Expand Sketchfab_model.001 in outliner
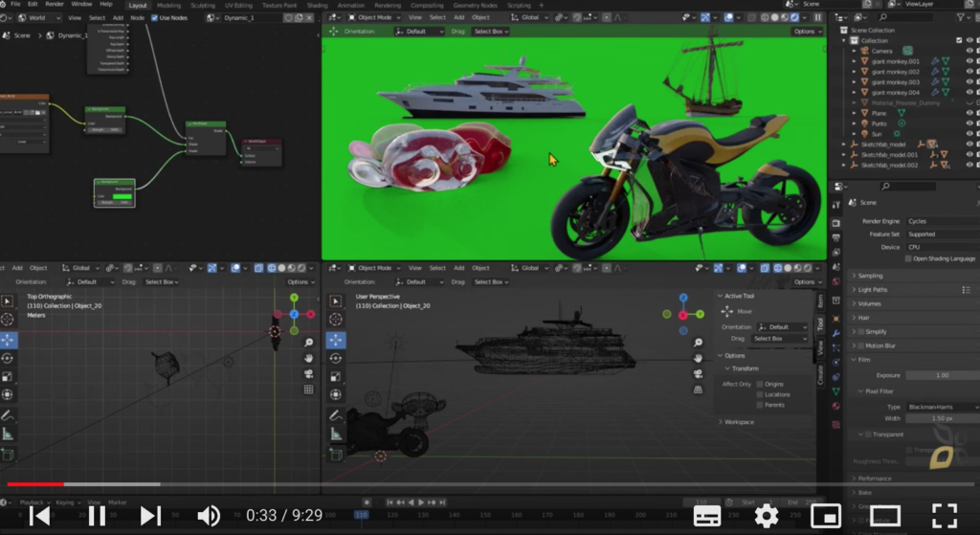The height and width of the screenshot is (535, 980). [x=844, y=154]
